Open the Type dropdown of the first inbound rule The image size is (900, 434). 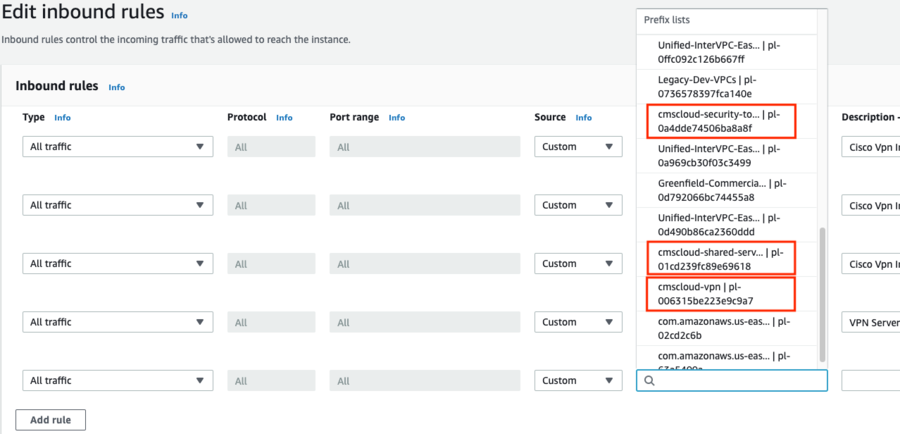pos(118,146)
